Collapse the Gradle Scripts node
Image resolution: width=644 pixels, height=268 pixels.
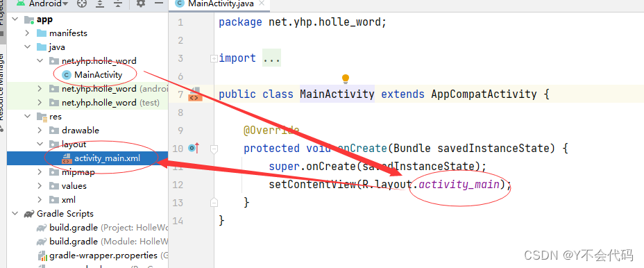[15, 214]
